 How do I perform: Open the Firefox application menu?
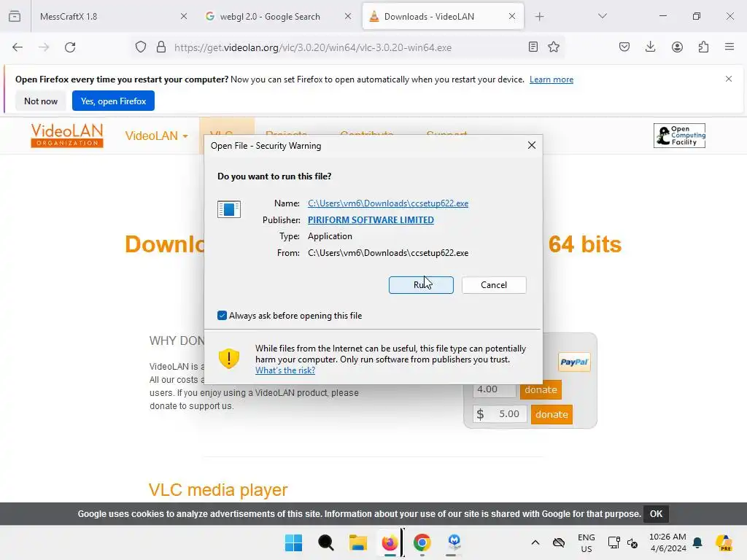729,47
